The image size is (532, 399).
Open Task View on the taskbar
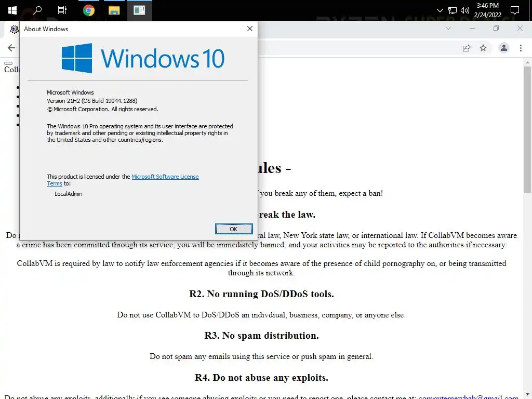(62, 10)
